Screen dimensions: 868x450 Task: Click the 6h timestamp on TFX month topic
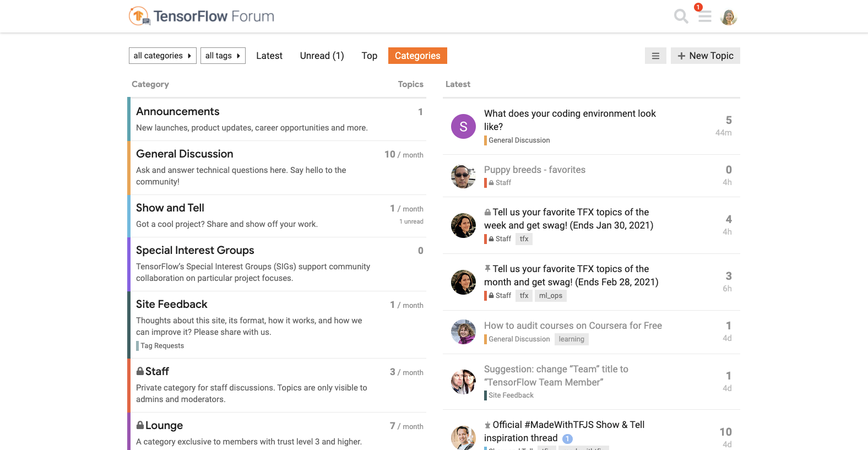tap(727, 289)
